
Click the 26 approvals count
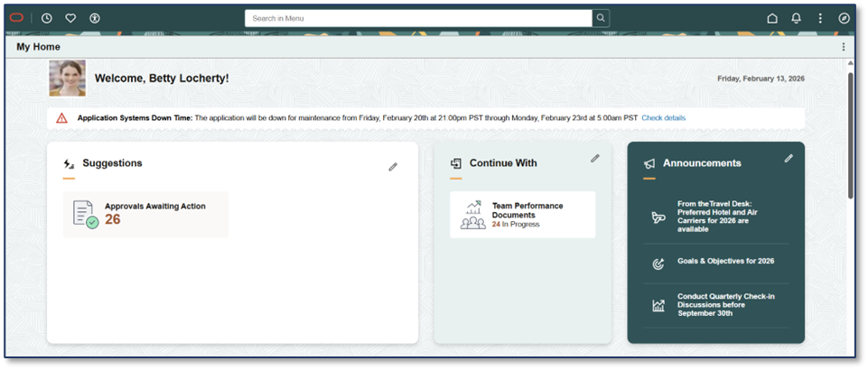pos(113,219)
